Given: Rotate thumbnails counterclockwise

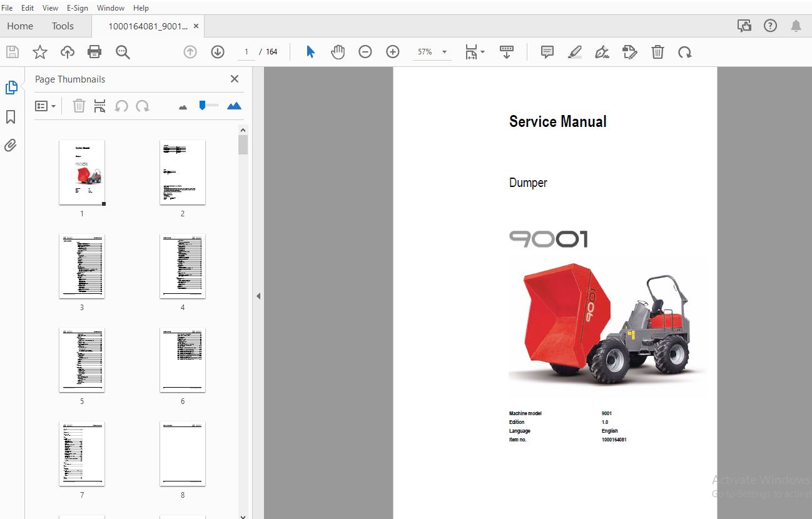Looking at the screenshot, I should [x=121, y=106].
